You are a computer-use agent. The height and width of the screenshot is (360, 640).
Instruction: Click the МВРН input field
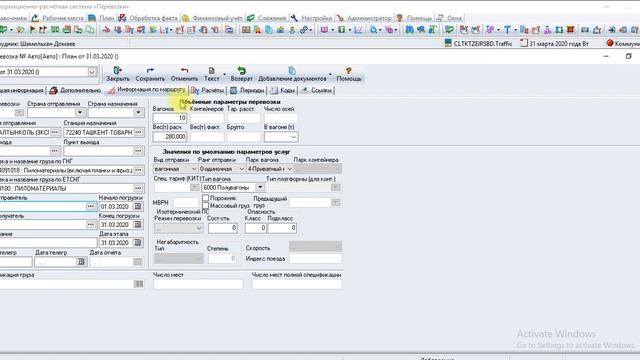point(186,202)
